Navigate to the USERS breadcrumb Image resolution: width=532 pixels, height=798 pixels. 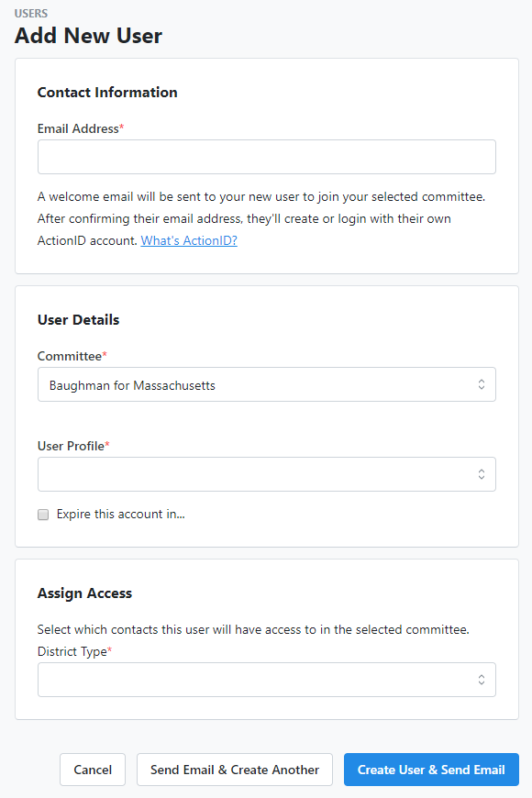32,14
